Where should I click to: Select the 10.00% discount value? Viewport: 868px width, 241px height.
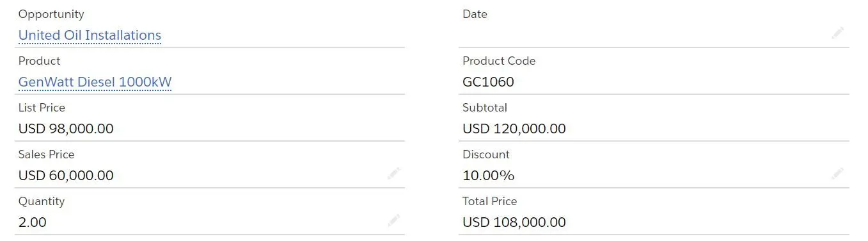click(x=488, y=176)
